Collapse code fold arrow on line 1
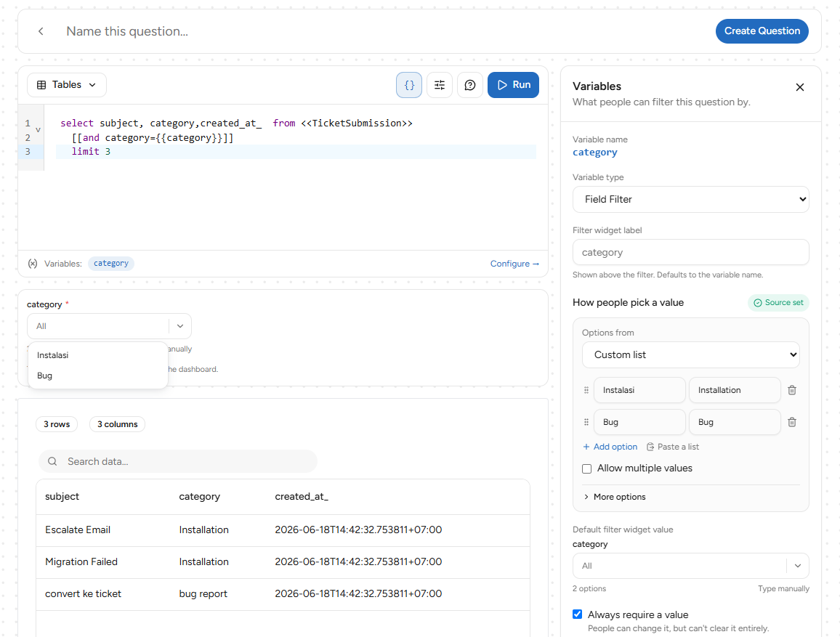This screenshot has height=637, width=840. click(x=38, y=130)
